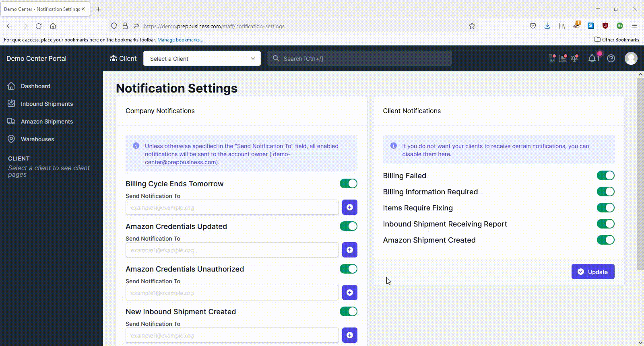Viewport: 644px width, 346px height.
Task: Open Dashboard from the sidebar
Action: click(35, 86)
